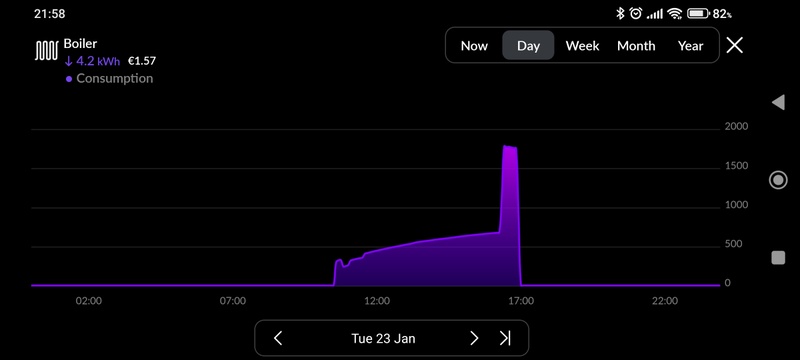
Task: Tap the 500 y-axis value
Action: click(733, 244)
